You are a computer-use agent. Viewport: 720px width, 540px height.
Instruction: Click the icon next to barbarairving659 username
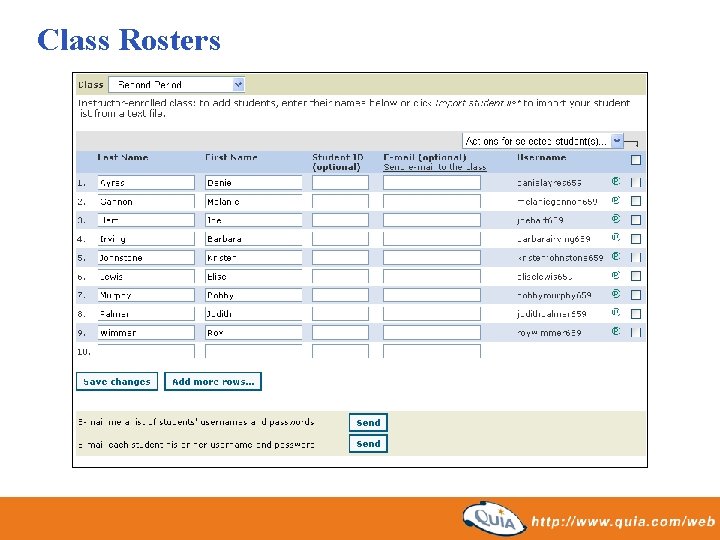click(616, 237)
